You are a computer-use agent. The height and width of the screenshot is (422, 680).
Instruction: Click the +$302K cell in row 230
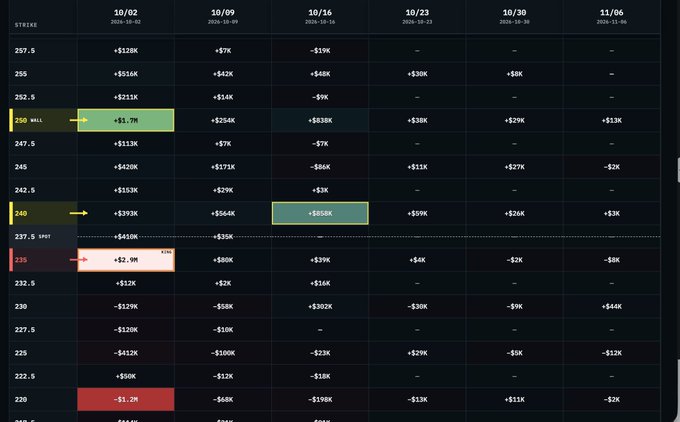320,306
